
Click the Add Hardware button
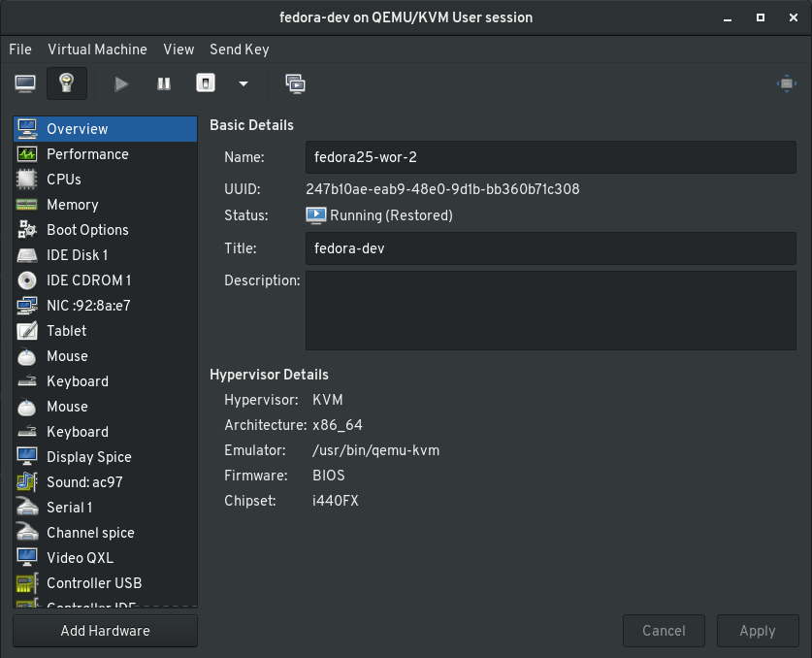point(105,631)
